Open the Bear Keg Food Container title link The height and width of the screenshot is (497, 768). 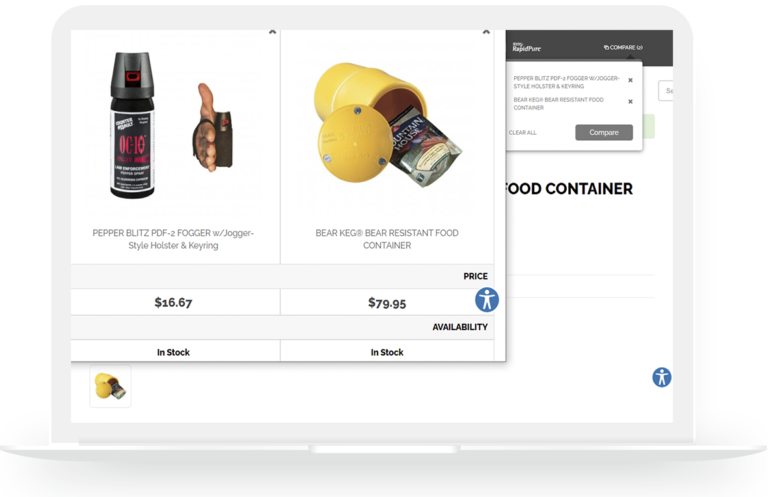tap(386, 239)
